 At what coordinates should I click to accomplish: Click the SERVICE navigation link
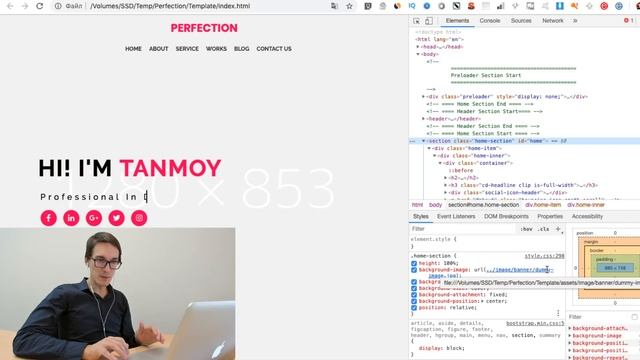pos(187,49)
